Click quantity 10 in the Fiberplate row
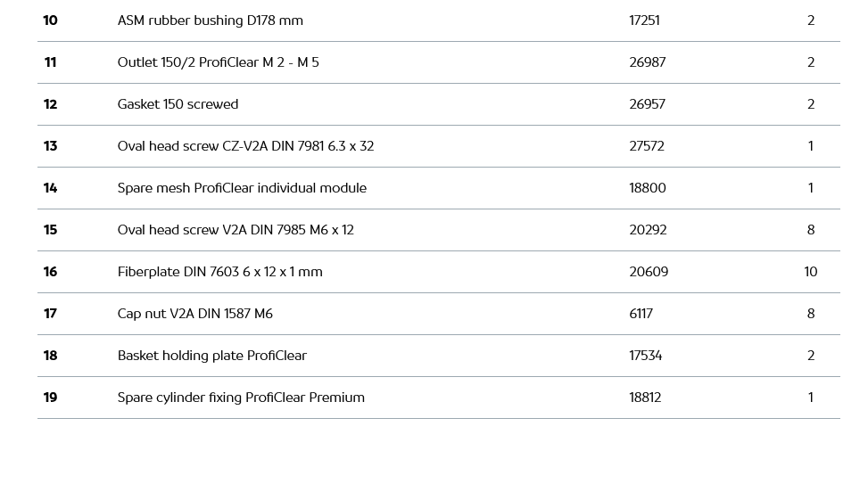 810,272
